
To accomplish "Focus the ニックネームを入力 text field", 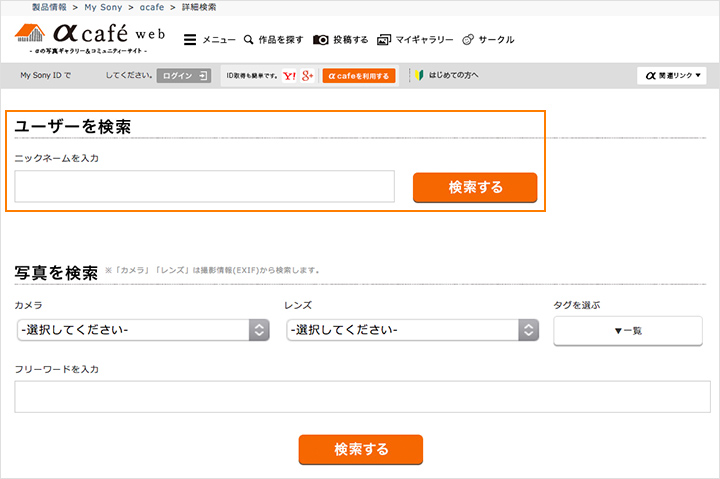I will click(x=204, y=186).
